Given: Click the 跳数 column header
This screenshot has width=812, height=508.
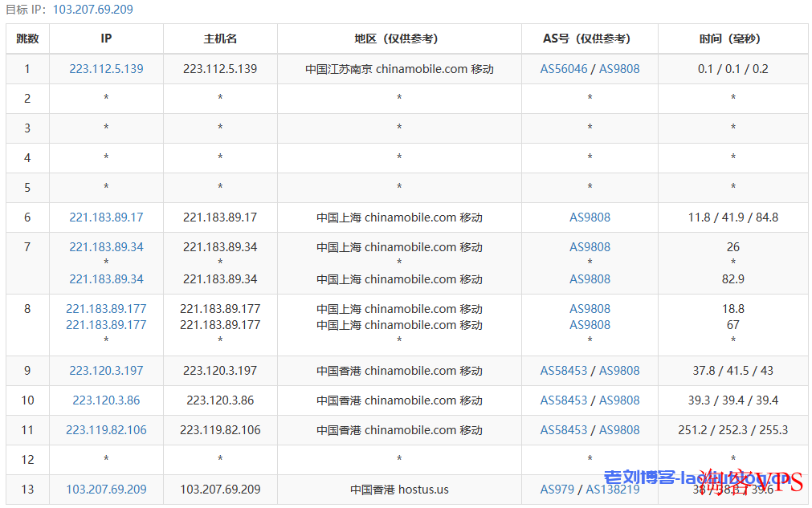Looking at the screenshot, I should click(x=27, y=39).
